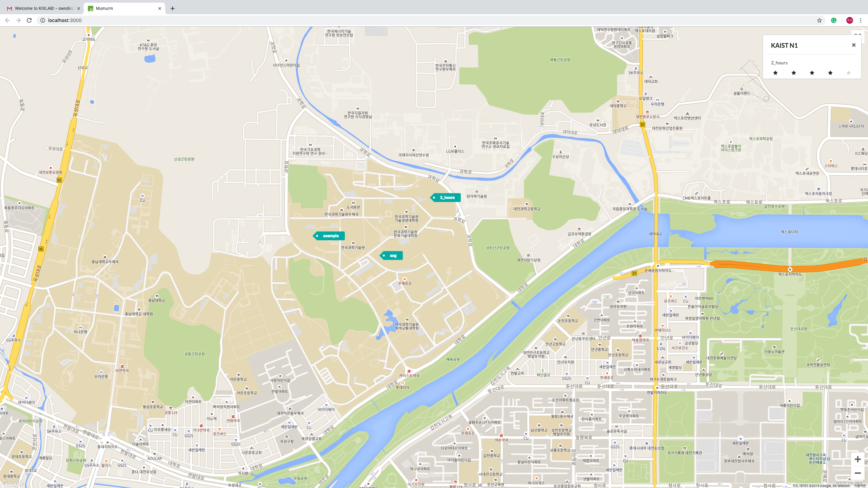This screenshot has width=868, height=488.
Task: Click the third rating star
Action: coord(812,73)
